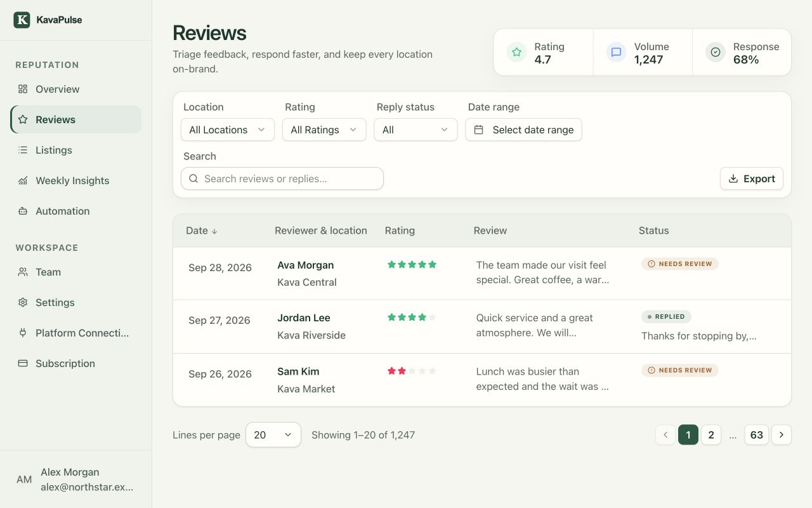
Task: Go to next page arrow
Action: [x=782, y=435]
